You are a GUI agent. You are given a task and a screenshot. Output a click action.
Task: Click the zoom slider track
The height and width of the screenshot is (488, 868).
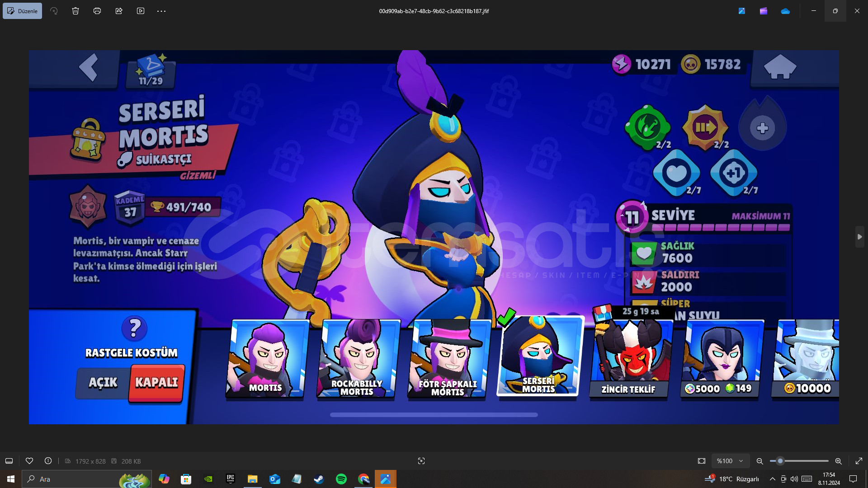[799, 461]
